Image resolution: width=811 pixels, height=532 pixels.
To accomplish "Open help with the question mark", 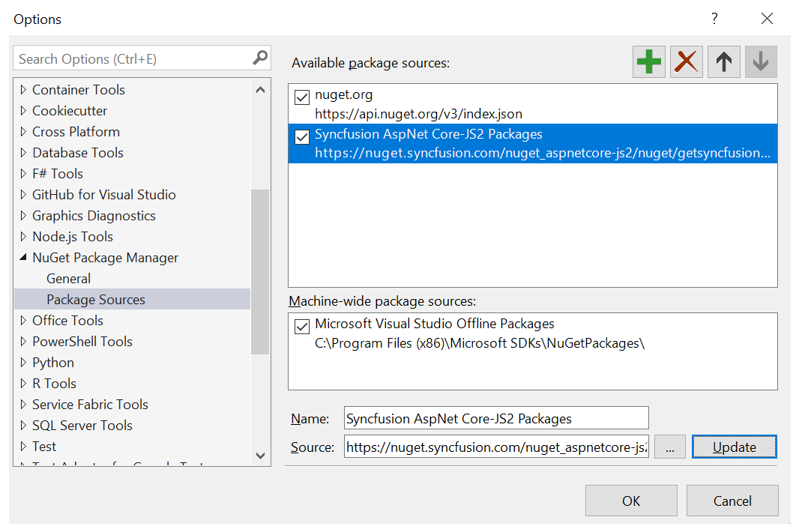I will pyautogui.click(x=714, y=19).
